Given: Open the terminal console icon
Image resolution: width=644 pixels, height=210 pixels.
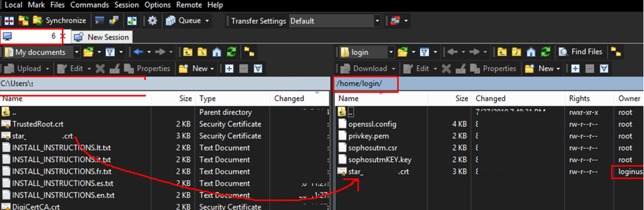Looking at the screenshot, I should [99, 20].
